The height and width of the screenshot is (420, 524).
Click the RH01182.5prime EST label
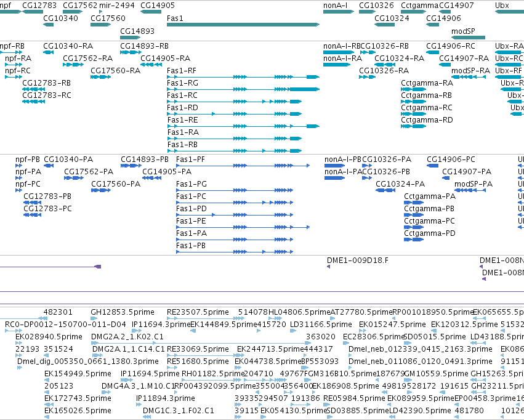click(213, 374)
